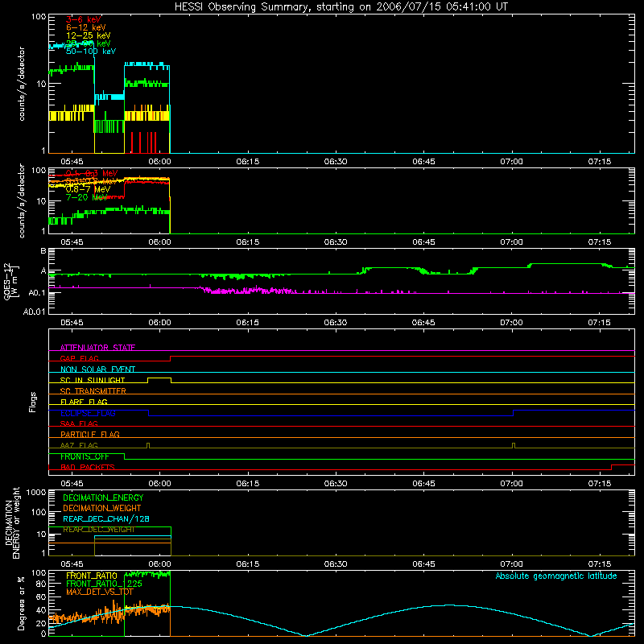This screenshot has width=644, height=644.
Task: Select the PARTICLE_FLAG flag label
Action: [90, 434]
